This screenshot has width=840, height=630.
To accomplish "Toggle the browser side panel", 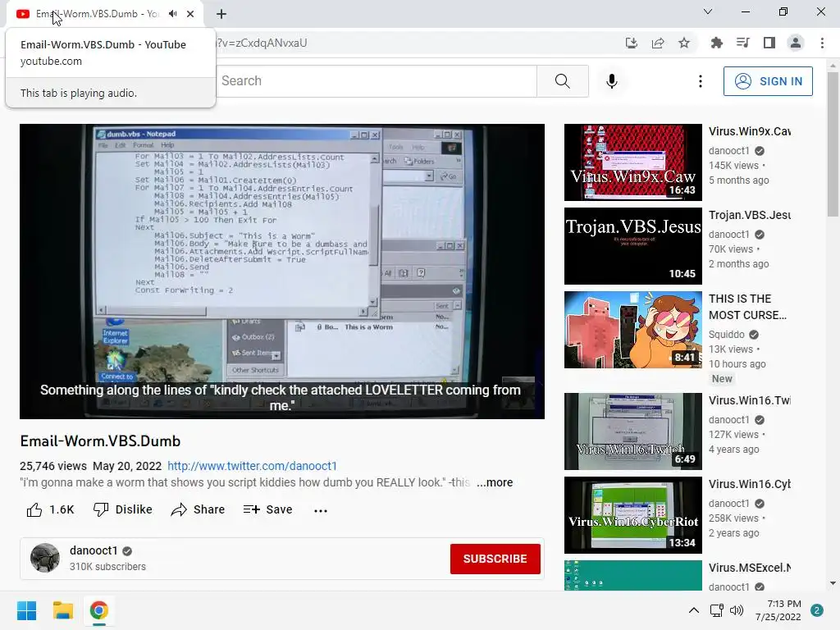I will pyautogui.click(x=769, y=43).
